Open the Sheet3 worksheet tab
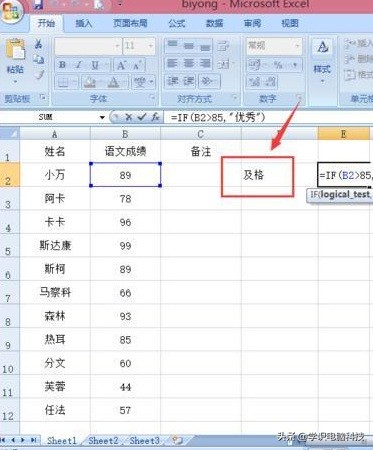 144,440
